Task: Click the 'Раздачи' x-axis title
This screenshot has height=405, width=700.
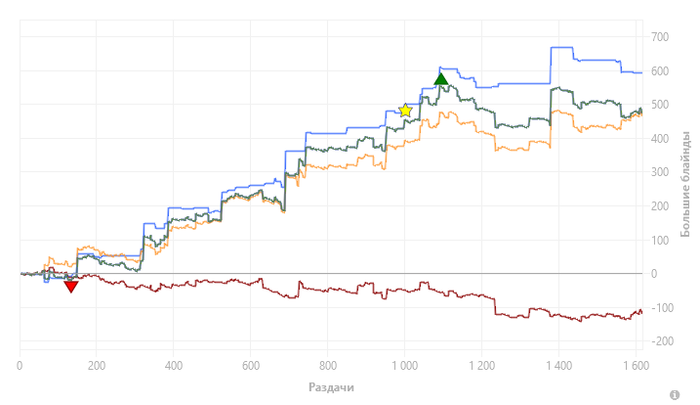Action: [330, 385]
